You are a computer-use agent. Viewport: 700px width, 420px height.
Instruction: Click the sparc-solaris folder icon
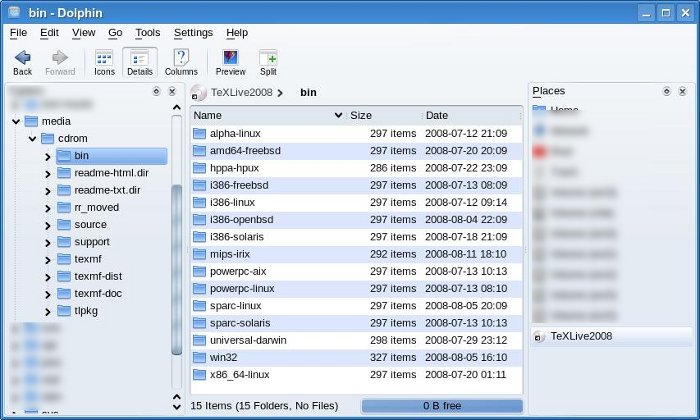(x=199, y=323)
